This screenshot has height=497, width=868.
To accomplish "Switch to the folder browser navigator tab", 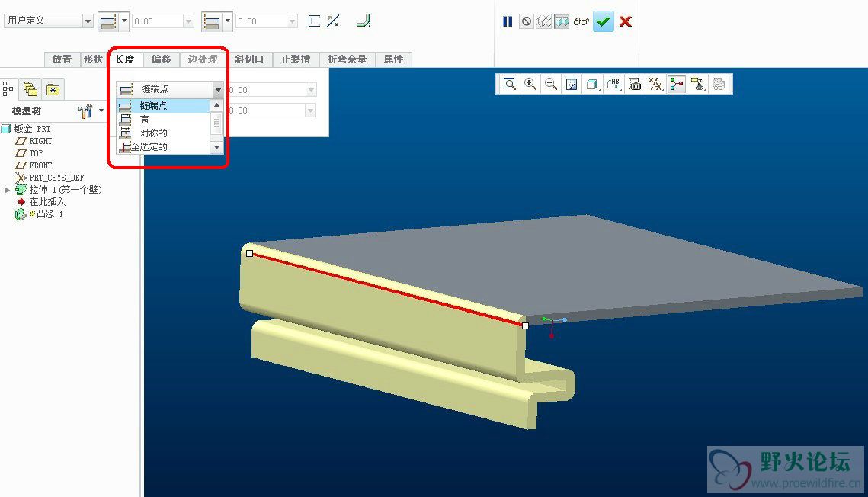I will (x=30, y=88).
